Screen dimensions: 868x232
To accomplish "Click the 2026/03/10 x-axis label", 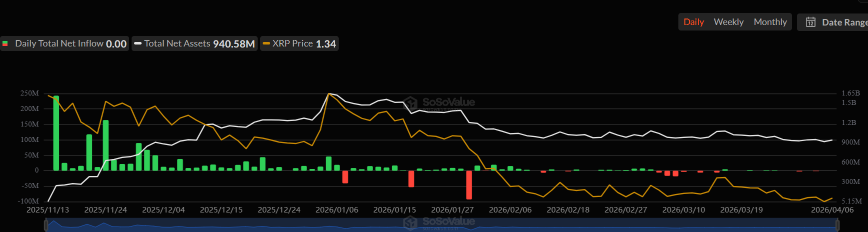I will point(684,209).
